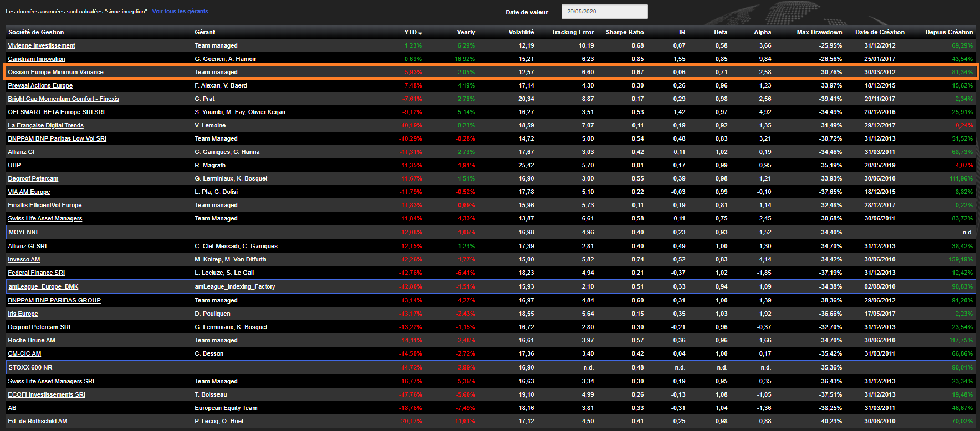Open the Swiss Life Asset Managers link
This screenshot has height=431, width=980.
click(x=45, y=218)
